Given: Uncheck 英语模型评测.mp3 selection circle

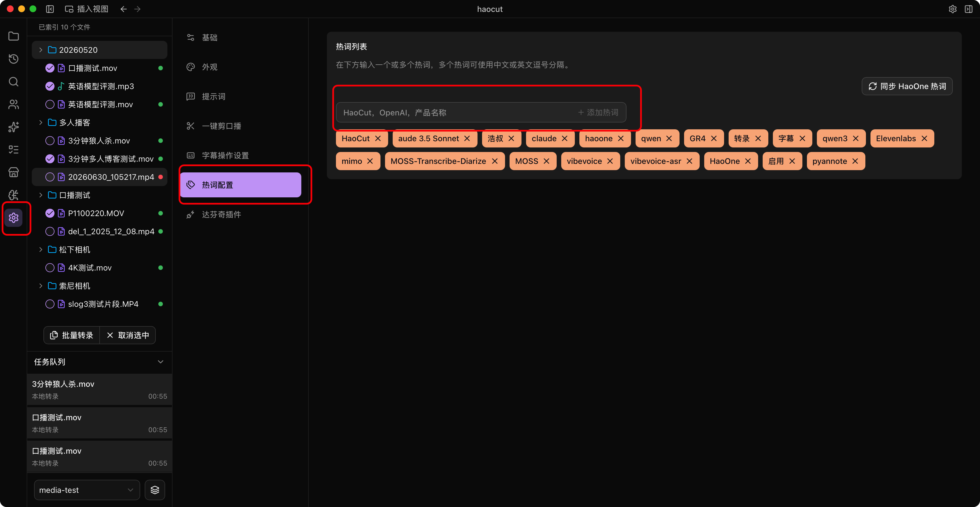Looking at the screenshot, I should point(50,86).
